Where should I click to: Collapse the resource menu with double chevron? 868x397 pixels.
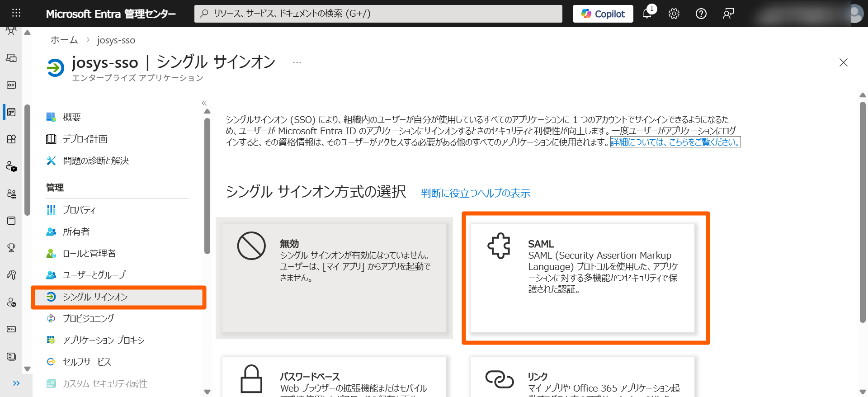point(204,103)
